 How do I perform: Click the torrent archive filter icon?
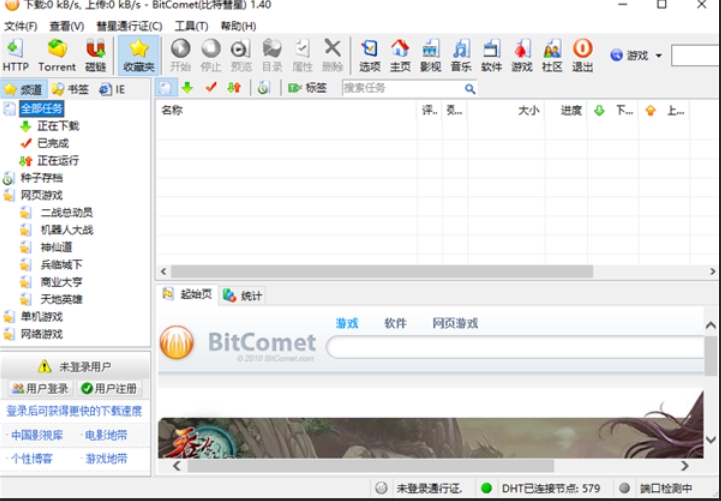pyautogui.click(x=263, y=87)
